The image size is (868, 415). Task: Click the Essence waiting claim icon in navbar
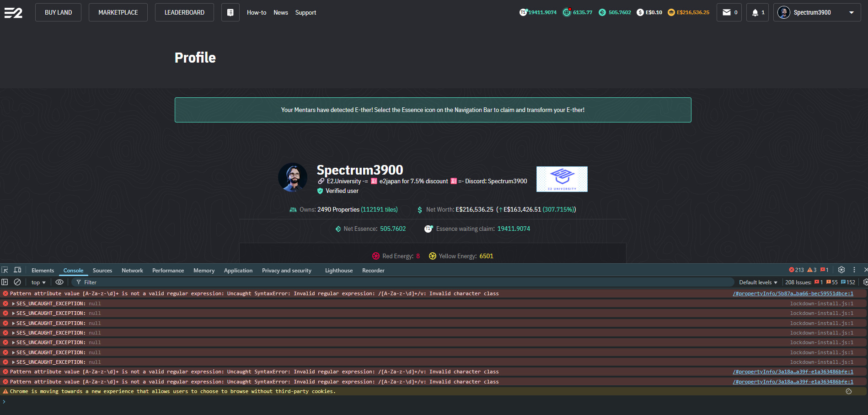click(x=523, y=12)
